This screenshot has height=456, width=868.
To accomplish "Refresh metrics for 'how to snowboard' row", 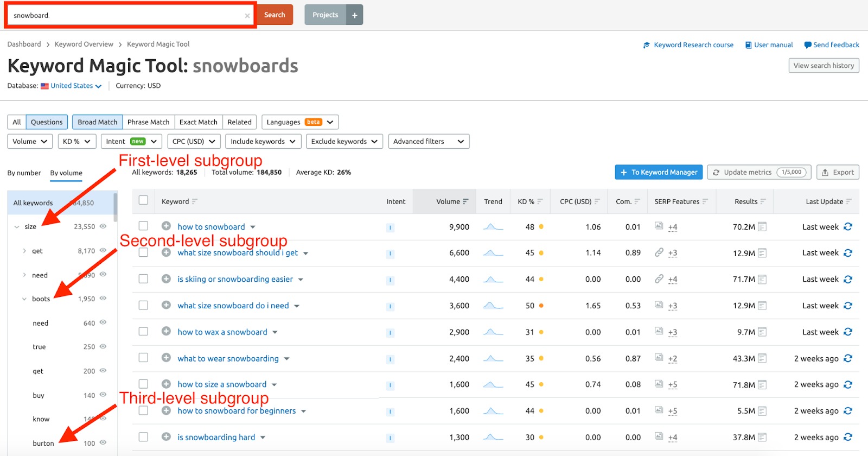I will click(848, 227).
